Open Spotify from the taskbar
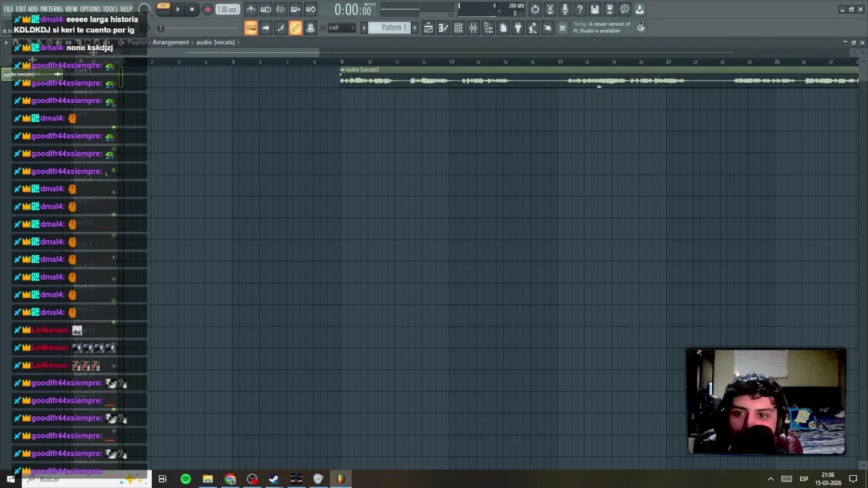The height and width of the screenshot is (488, 868). tap(185, 479)
